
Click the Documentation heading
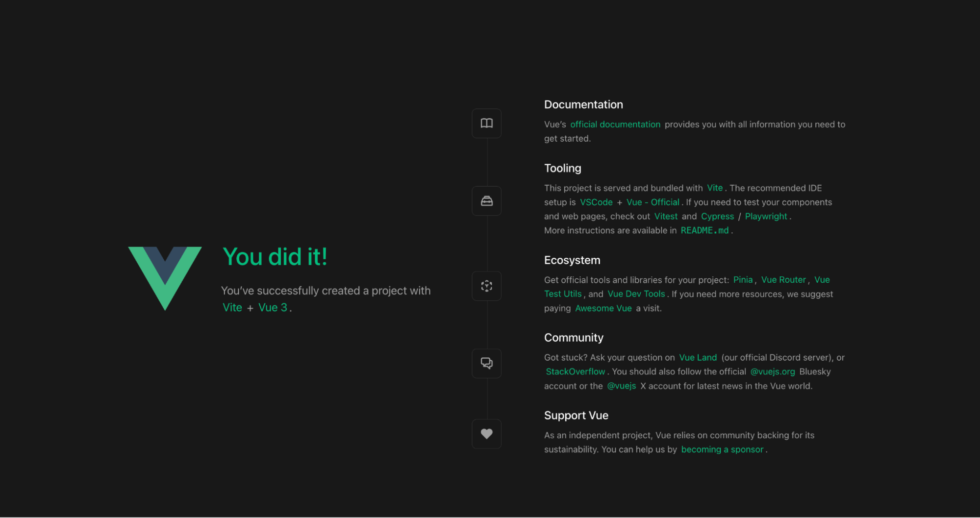(583, 104)
